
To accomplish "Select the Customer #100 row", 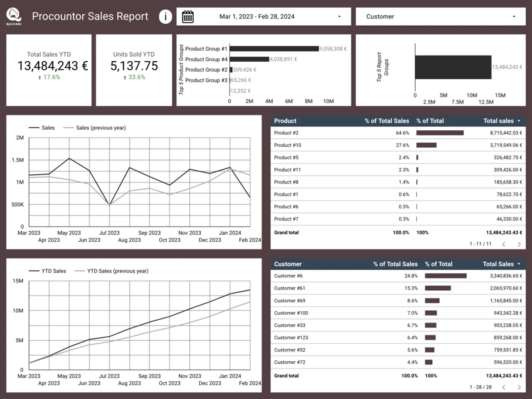I will tap(398, 313).
